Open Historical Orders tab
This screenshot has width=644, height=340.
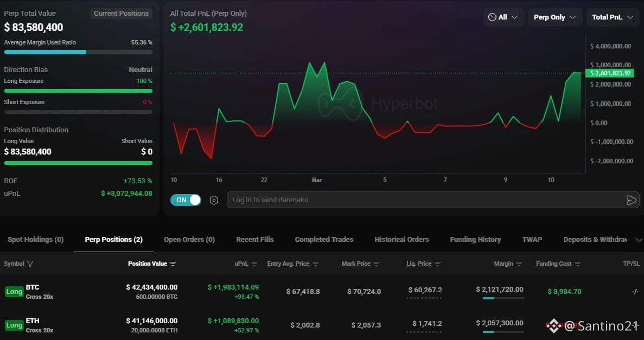click(x=401, y=239)
